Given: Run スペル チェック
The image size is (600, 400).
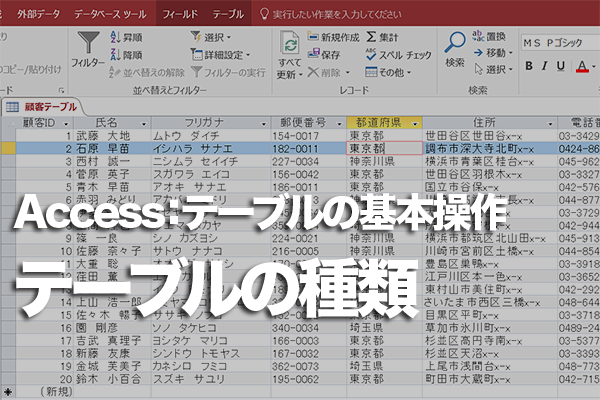Looking at the screenshot, I should (x=398, y=55).
